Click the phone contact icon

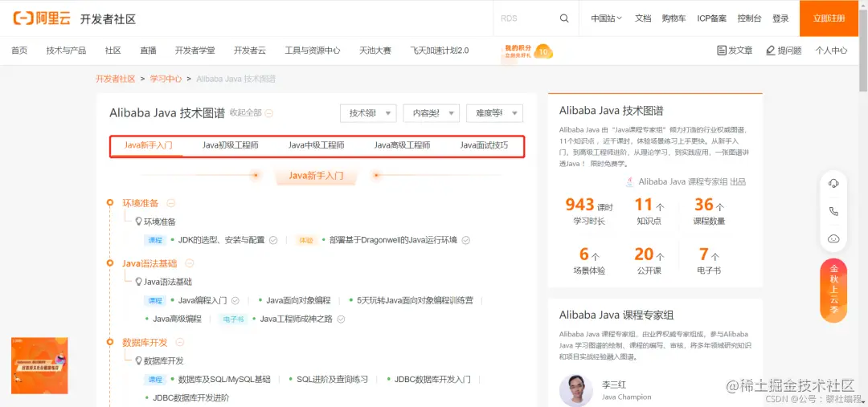point(833,211)
